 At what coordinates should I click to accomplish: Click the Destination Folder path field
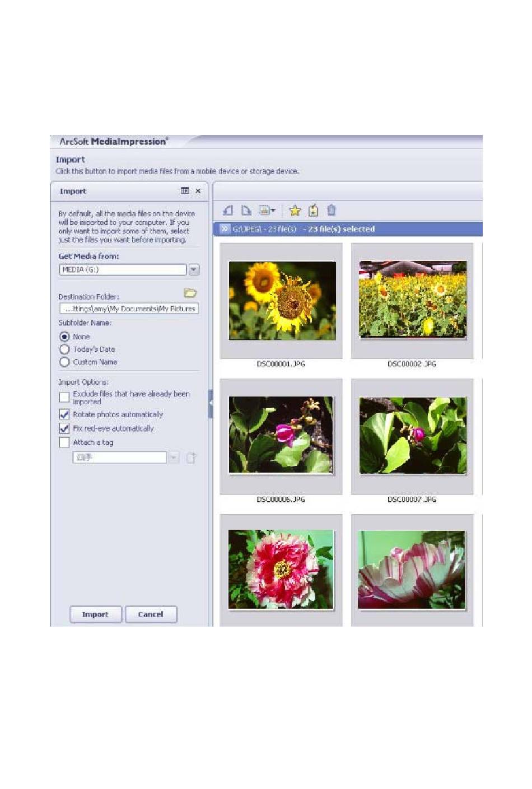click(129, 309)
